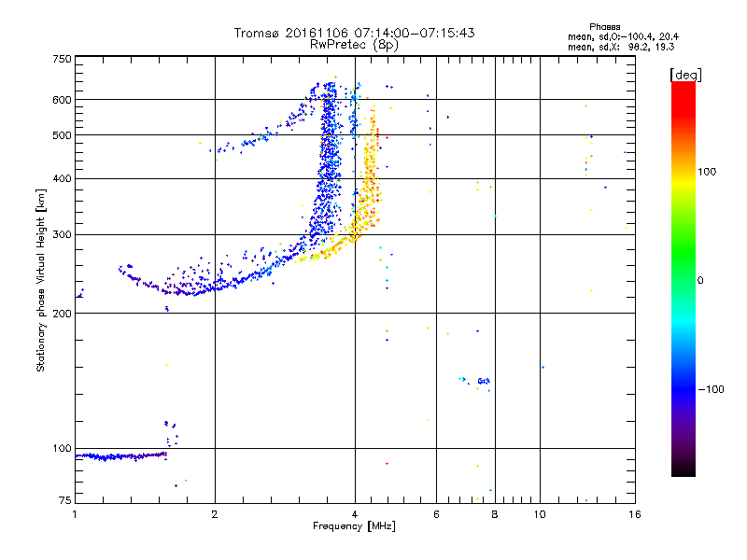The width and height of the screenshot is (747, 560).
Task: Click the y-axis tick label '600'
Action: coord(62,100)
